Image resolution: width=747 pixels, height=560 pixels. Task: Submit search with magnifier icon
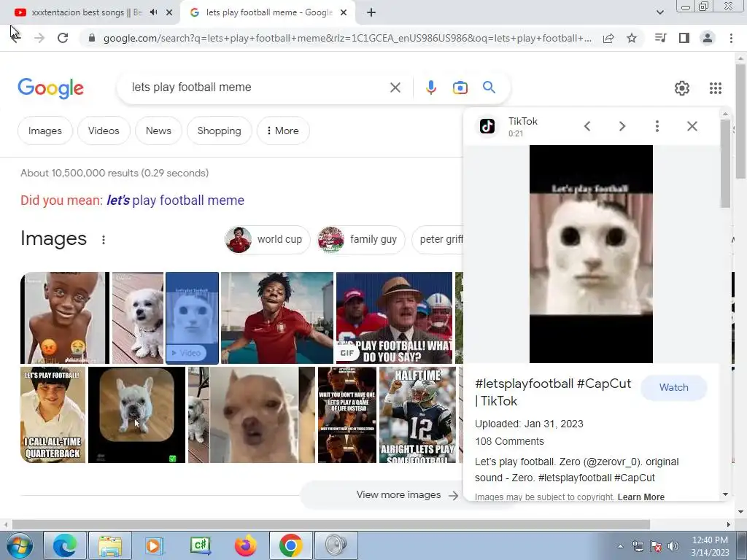coord(489,87)
